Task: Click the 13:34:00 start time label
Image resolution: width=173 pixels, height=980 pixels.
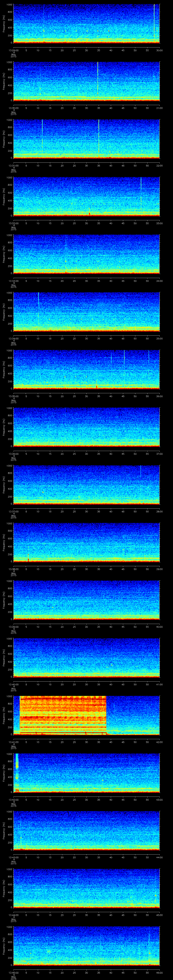Action: pyautogui.click(x=13, y=339)
